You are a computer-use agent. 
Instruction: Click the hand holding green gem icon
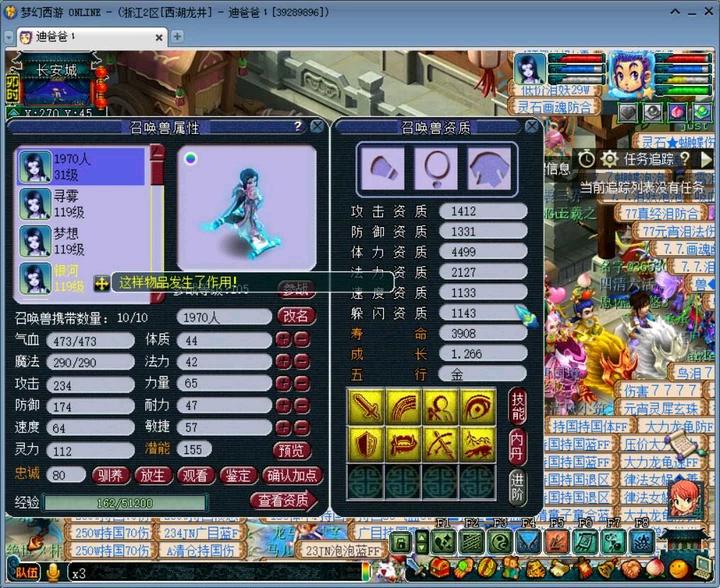464,568
